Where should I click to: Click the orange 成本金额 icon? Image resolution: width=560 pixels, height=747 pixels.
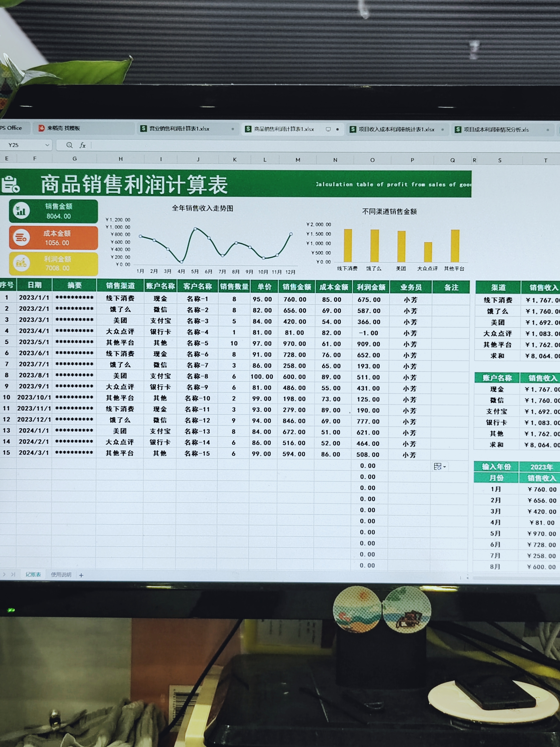click(21, 237)
